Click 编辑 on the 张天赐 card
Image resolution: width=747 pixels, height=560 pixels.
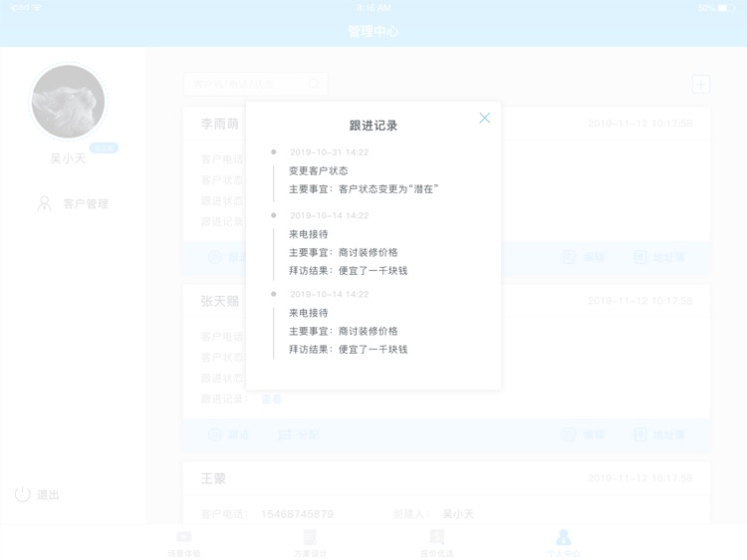(585, 434)
